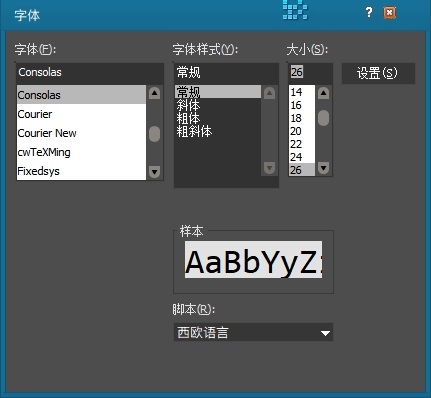Image resolution: width=431 pixels, height=398 pixels.
Task: Select size 14 in the size list
Action: tap(302, 92)
